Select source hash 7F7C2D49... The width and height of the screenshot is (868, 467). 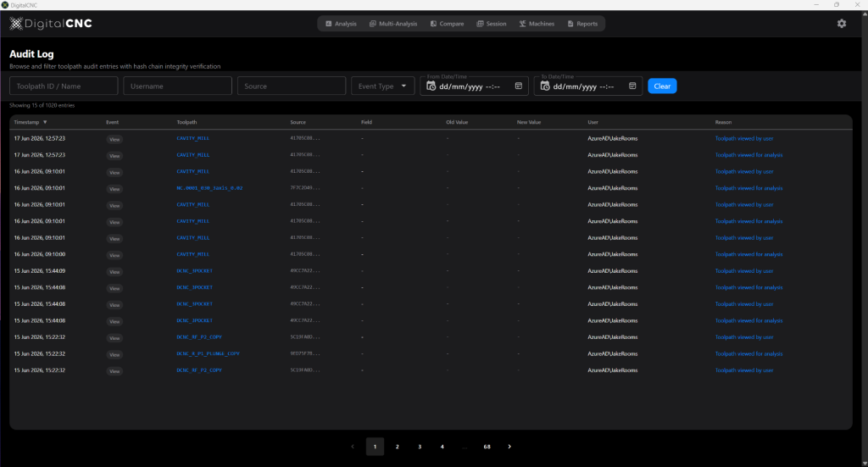point(305,188)
